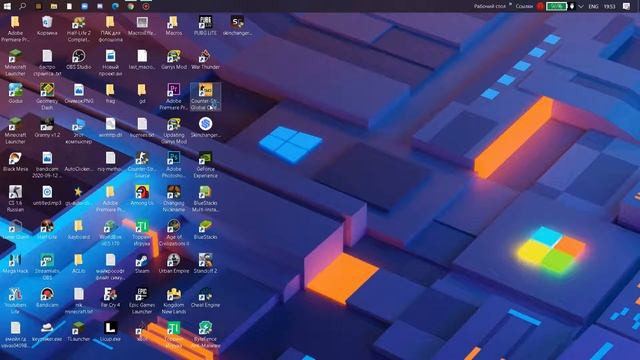Select the Half-Life 2 Complete shortcut
The width and height of the screenshot is (640, 360).
79,29
